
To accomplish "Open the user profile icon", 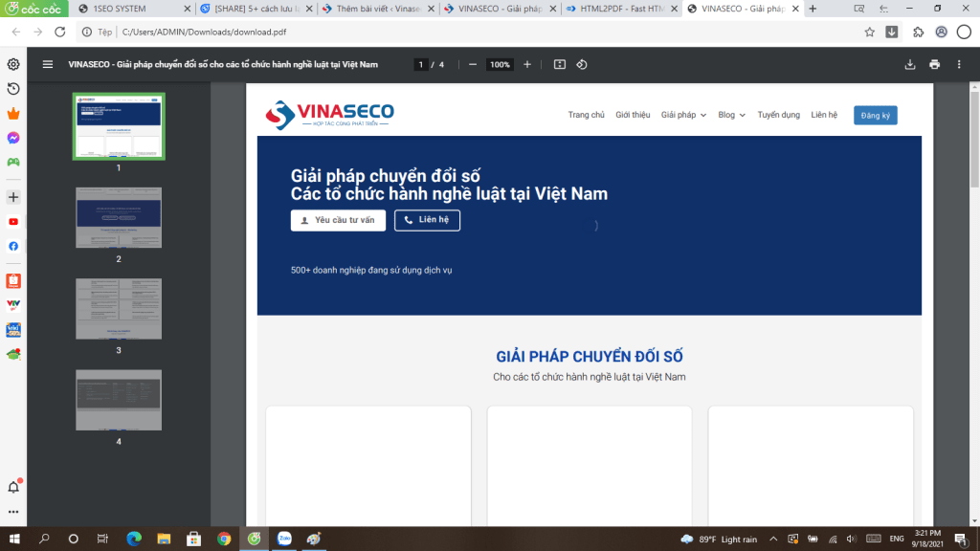I will pyautogui.click(x=942, y=32).
